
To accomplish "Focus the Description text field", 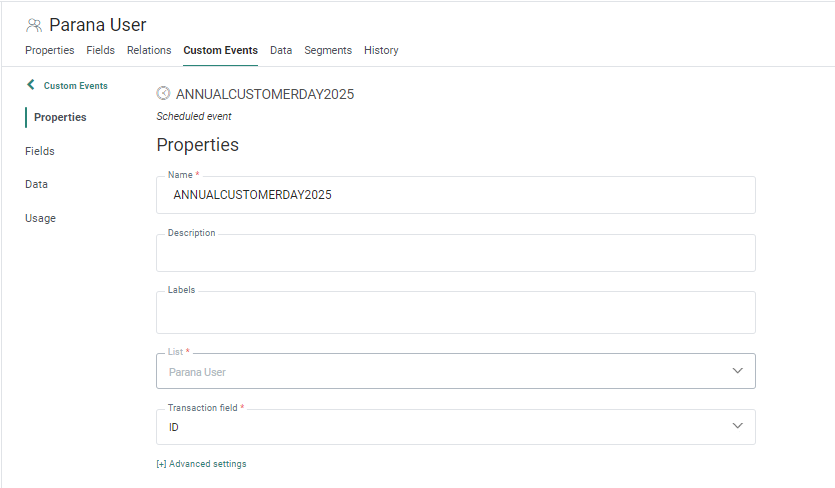I will (455, 254).
